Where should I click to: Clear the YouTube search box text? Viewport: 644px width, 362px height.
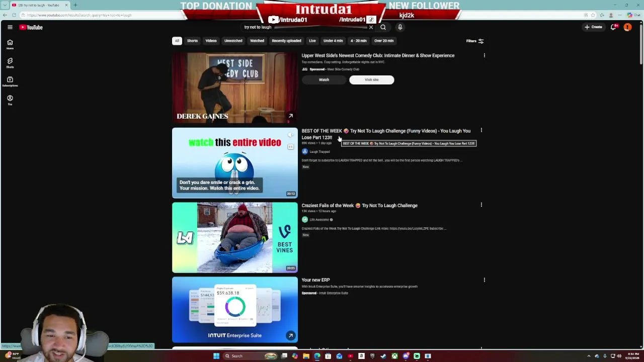click(x=371, y=27)
